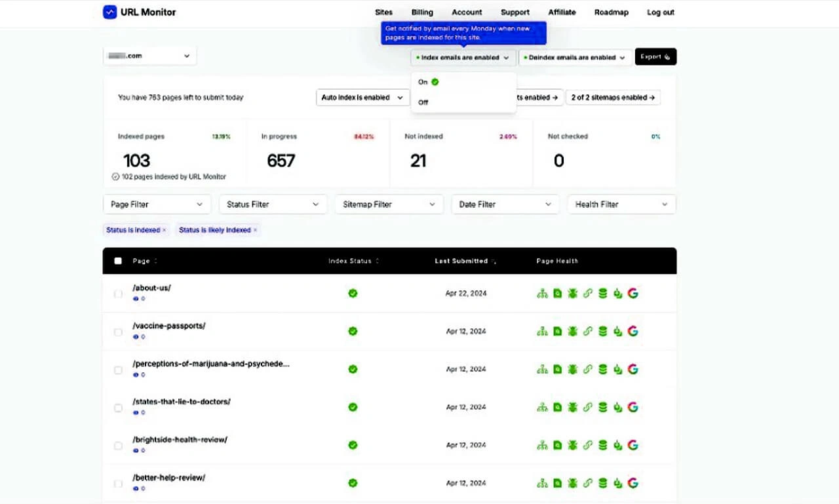Open the Sitemap Filter dropdown

coord(389,204)
